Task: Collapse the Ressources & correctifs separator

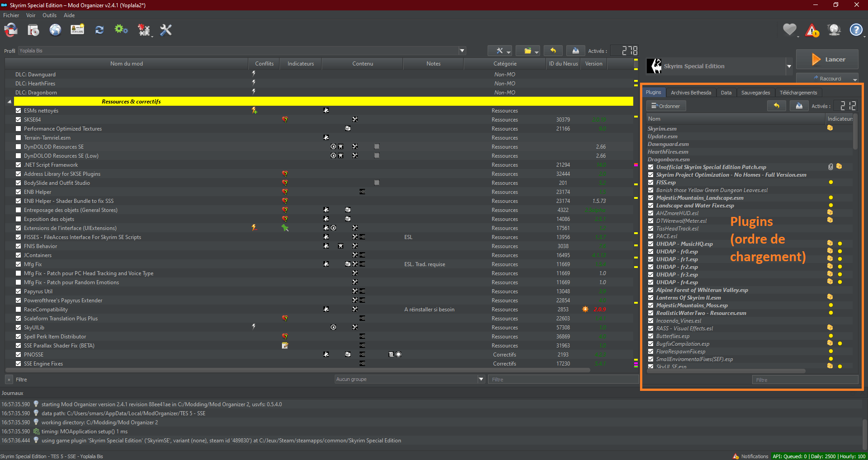Action: coord(9,102)
